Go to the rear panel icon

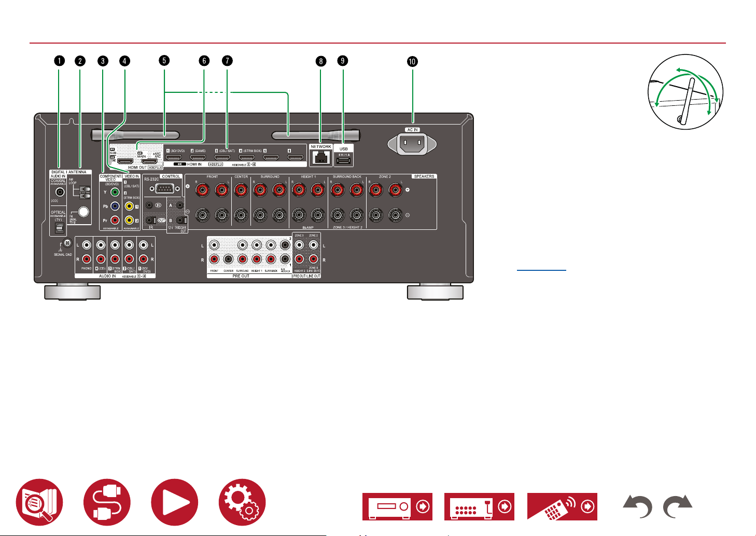click(479, 506)
